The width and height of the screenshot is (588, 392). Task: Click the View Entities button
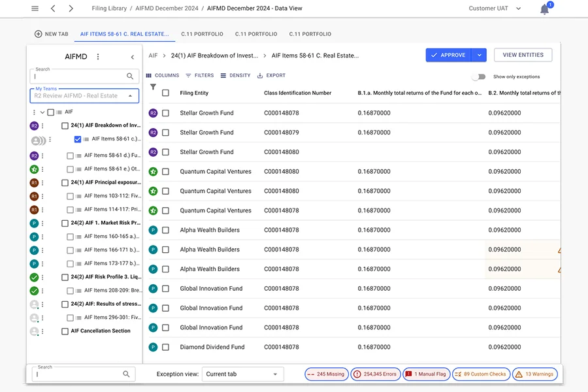(x=523, y=56)
